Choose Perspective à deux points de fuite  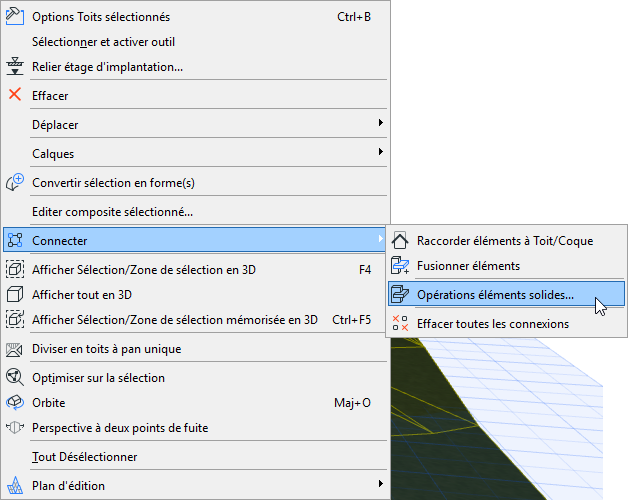195,427
